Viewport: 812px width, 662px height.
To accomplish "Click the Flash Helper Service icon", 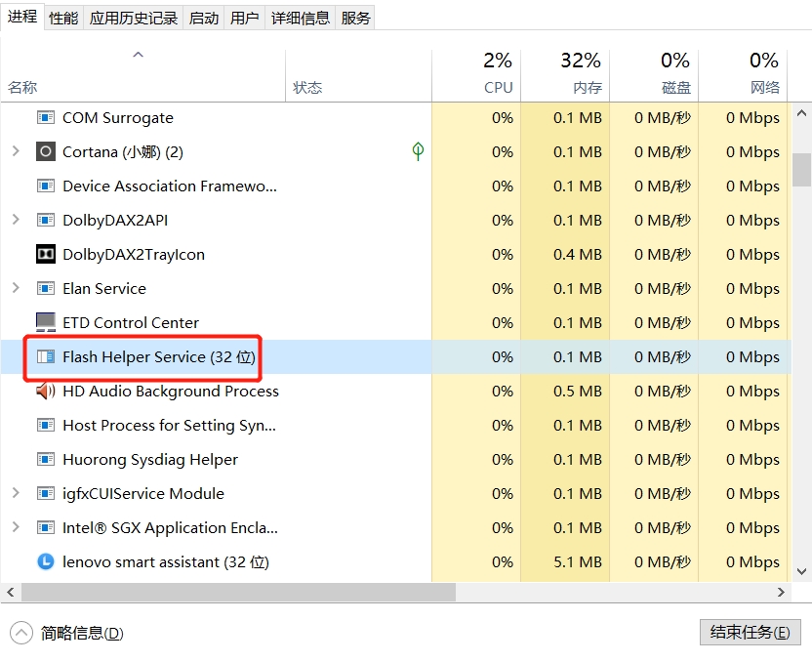I will pos(46,357).
